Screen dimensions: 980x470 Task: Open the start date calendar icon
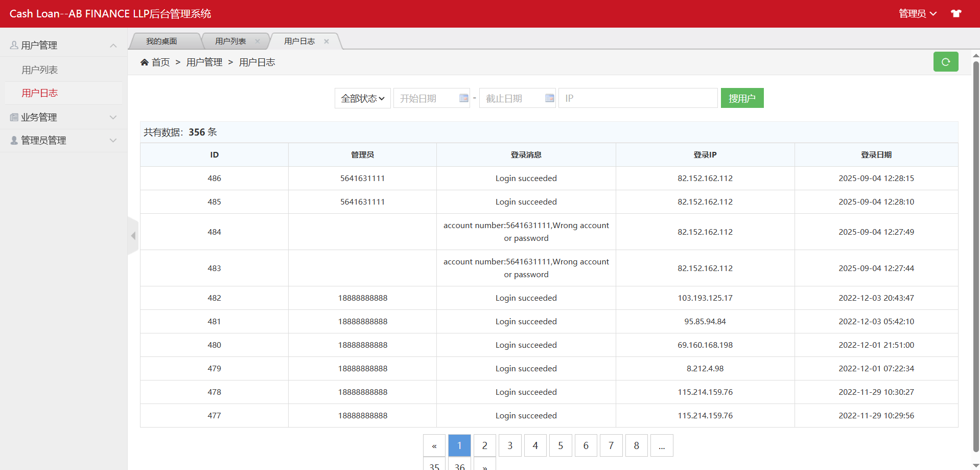[463, 98]
